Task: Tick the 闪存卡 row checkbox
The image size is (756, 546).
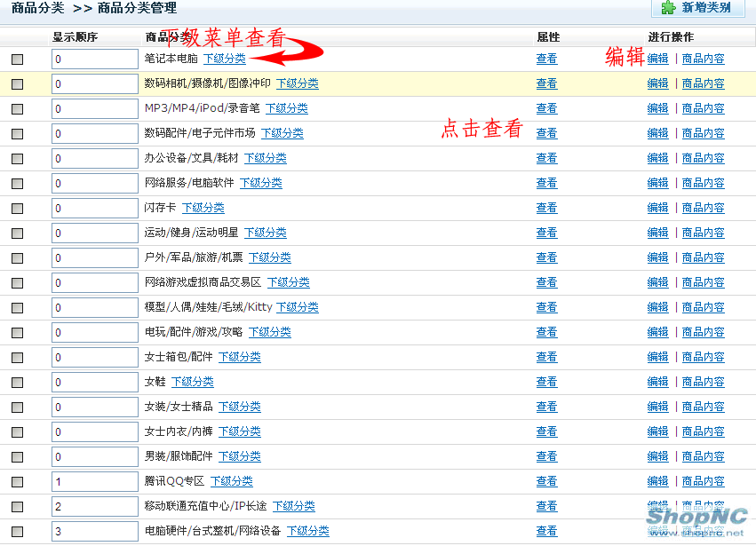Action: (18, 209)
